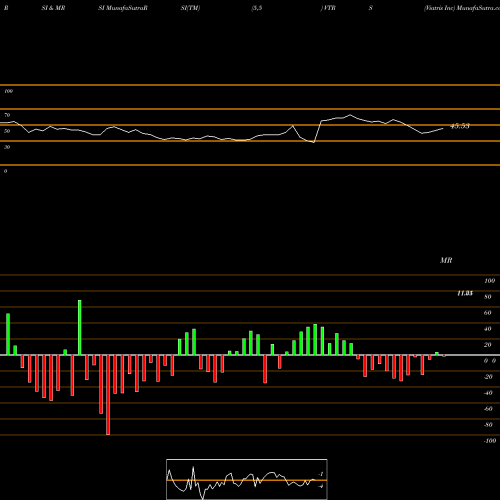This screenshot has height=500, width=500.
Task: Click the RSI axis label 30
Action: coord(7,147)
